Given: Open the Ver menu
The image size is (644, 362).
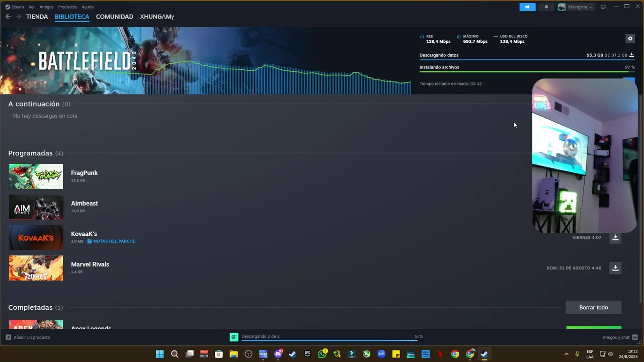Looking at the screenshot, I should click(x=32, y=7).
